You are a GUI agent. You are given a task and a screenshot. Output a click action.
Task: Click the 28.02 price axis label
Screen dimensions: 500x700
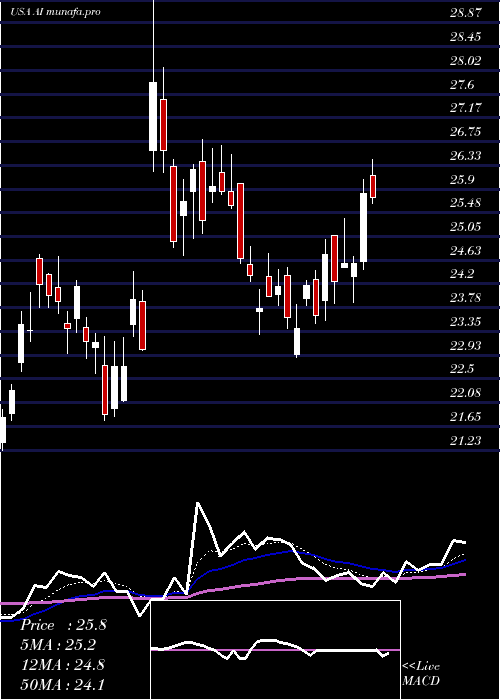[x=466, y=60]
